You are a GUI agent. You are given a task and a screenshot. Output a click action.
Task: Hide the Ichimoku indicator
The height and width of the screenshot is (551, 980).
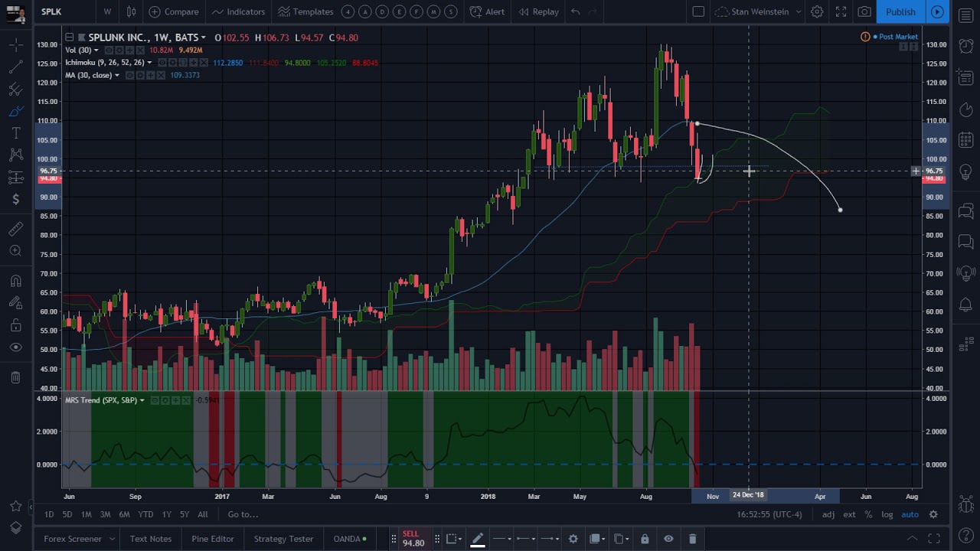tap(162, 63)
